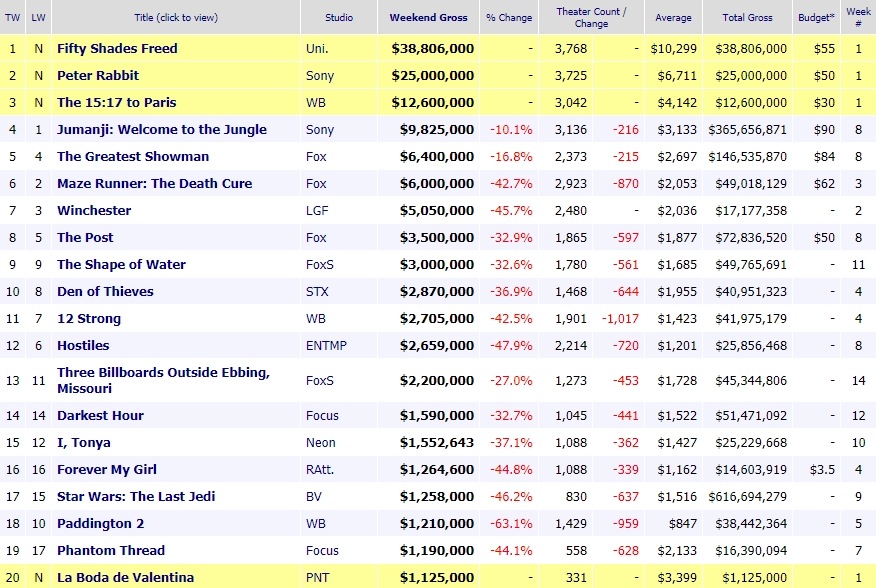Image resolution: width=876 pixels, height=588 pixels.
Task: Sort by the LW column header
Action: coord(38,17)
